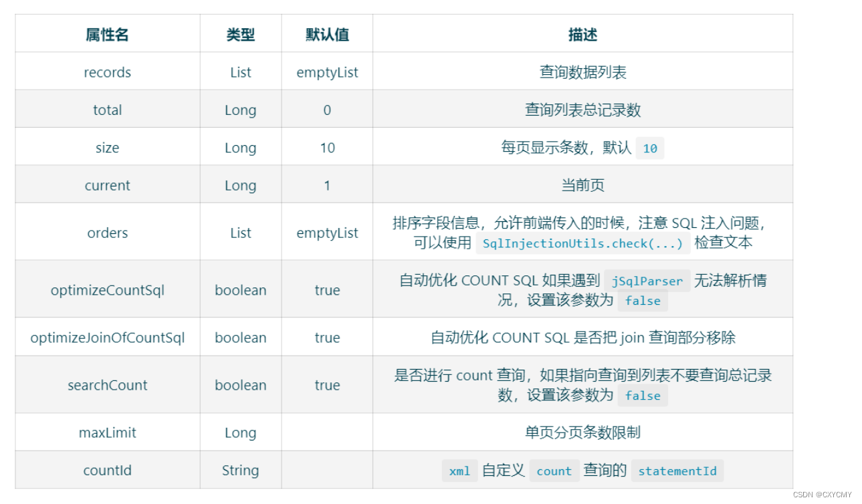Viewport: 862px width, 504px height.
Task: Click the 单页分页条数限制 description
Action: (582, 432)
